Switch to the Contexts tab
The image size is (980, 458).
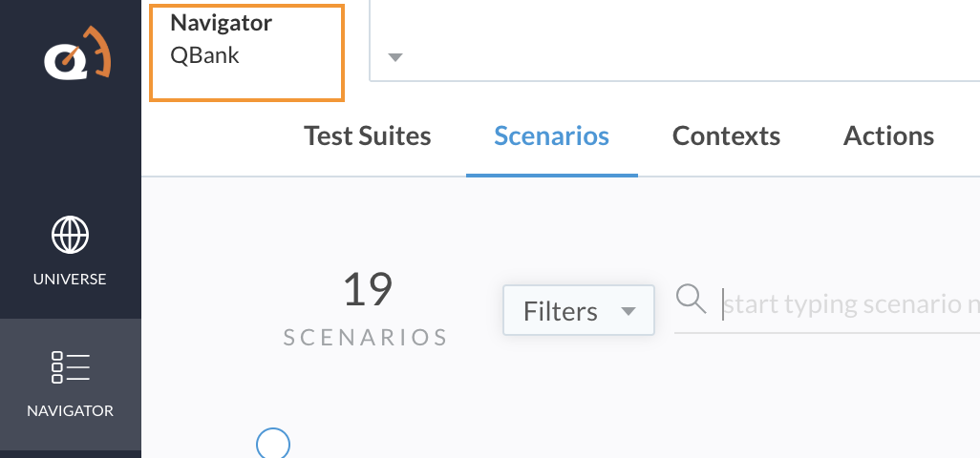point(726,136)
